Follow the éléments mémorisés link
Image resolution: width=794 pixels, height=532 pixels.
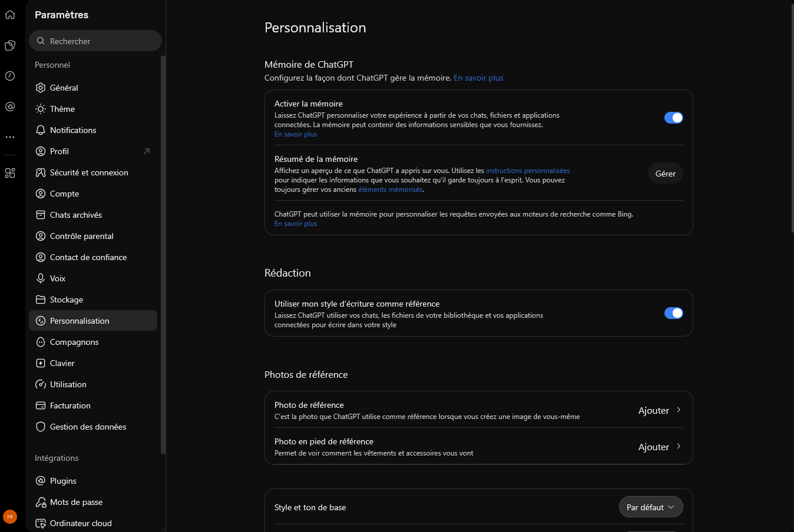point(391,189)
